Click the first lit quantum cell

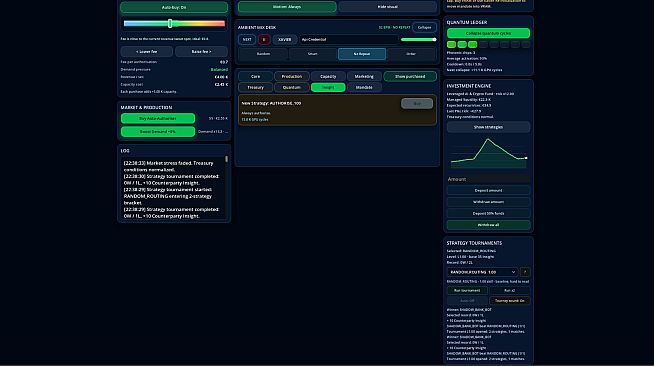pyautogui.click(x=451, y=44)
